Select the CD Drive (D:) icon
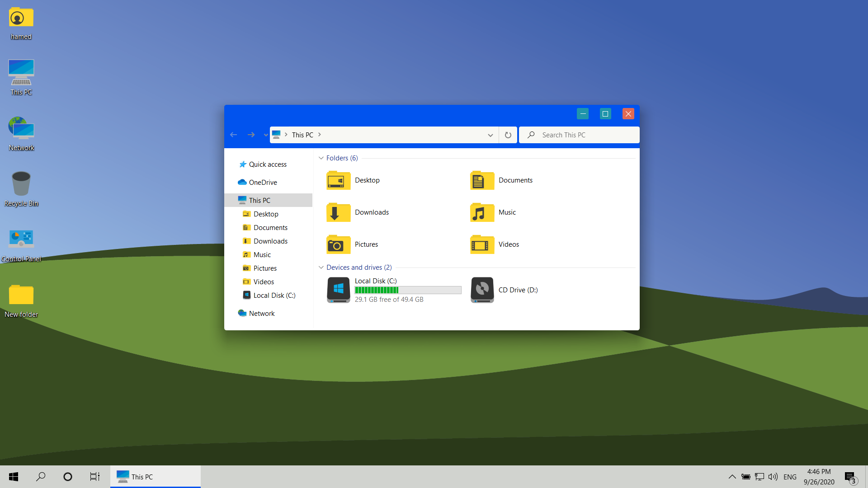This screenshot has height=488, width=868. (482, 290)
